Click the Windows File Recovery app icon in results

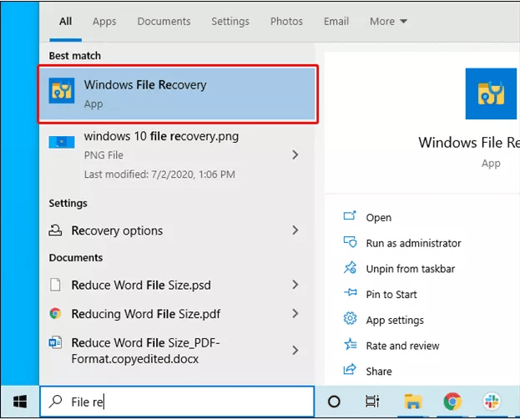point(62,90)
